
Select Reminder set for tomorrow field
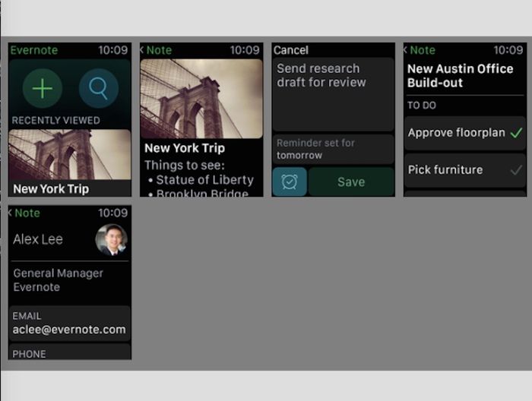(x=333, y=149)
